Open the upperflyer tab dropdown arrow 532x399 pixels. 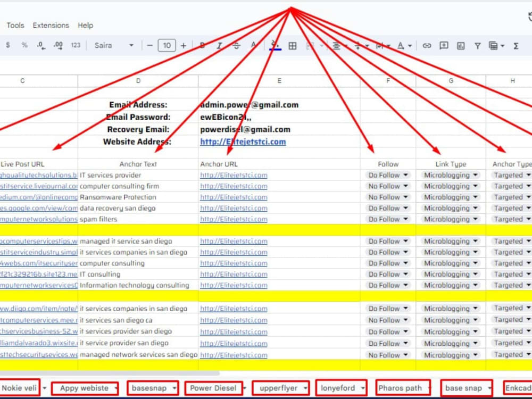click(x=305, y=388)
